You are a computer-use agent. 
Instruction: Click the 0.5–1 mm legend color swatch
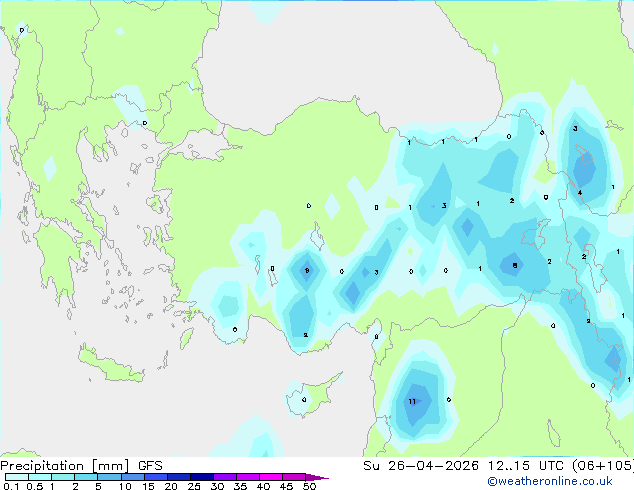pyautogui.click(x=40, y=477)
